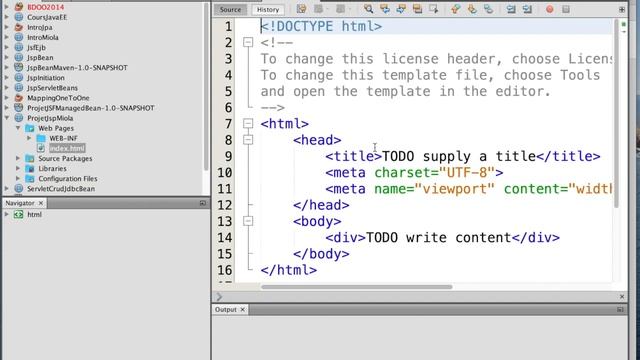Expand the Libraries node
The image size is (640, 360).
(18, 169)
